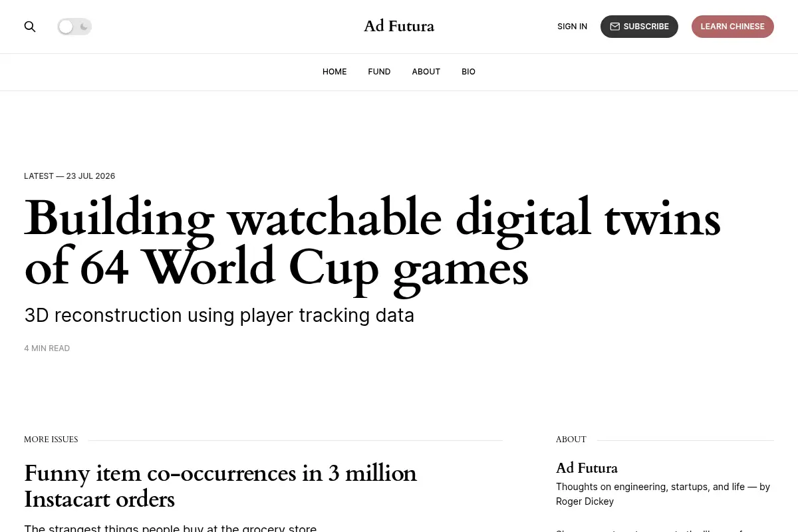Click the moon icon in theme switch
The image size is (798, 532).
point(84,27)
